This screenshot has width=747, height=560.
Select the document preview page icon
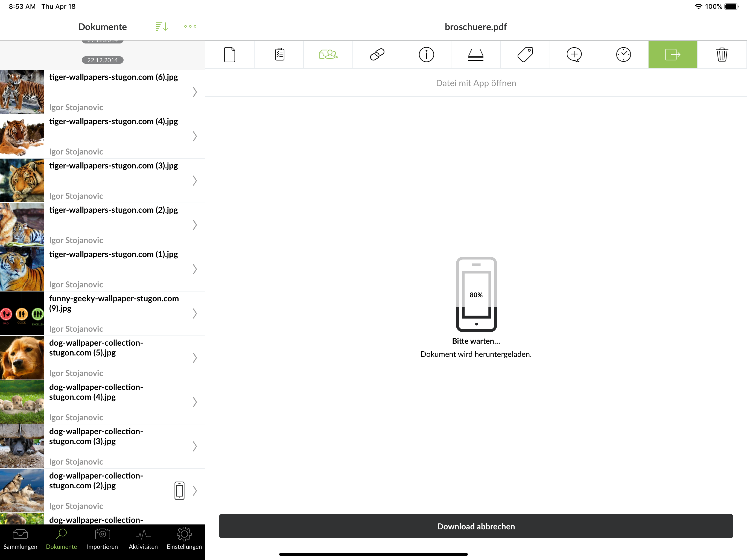point(230,55)
